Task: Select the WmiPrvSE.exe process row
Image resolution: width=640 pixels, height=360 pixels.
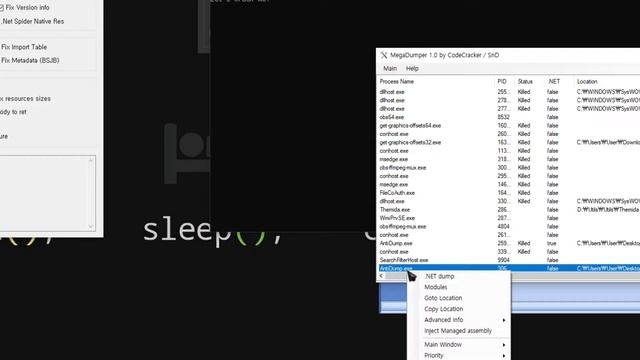Action: tap(509, 218)
